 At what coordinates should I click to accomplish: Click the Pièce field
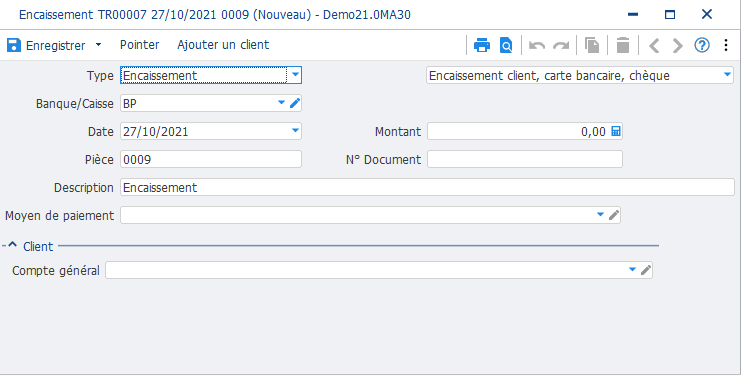pos(211,159)
